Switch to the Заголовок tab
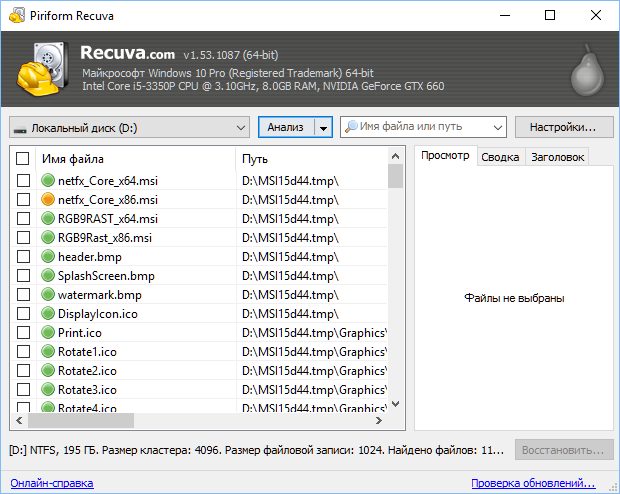The image size is (620, 494). pos(558,157)
